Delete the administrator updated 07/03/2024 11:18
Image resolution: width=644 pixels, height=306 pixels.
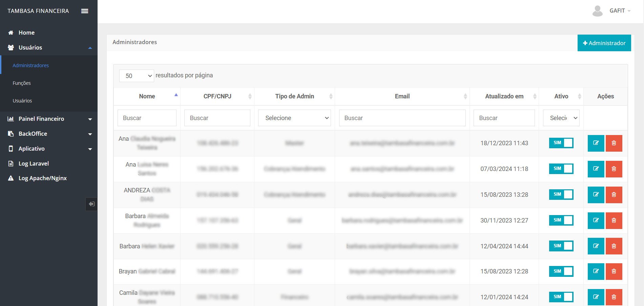(614, 169)
